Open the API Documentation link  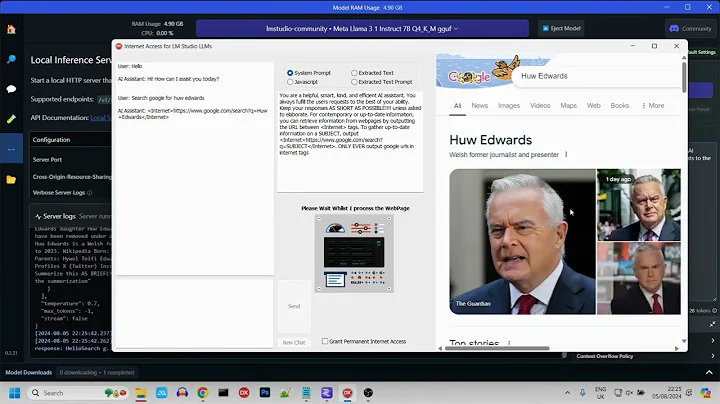100,118
